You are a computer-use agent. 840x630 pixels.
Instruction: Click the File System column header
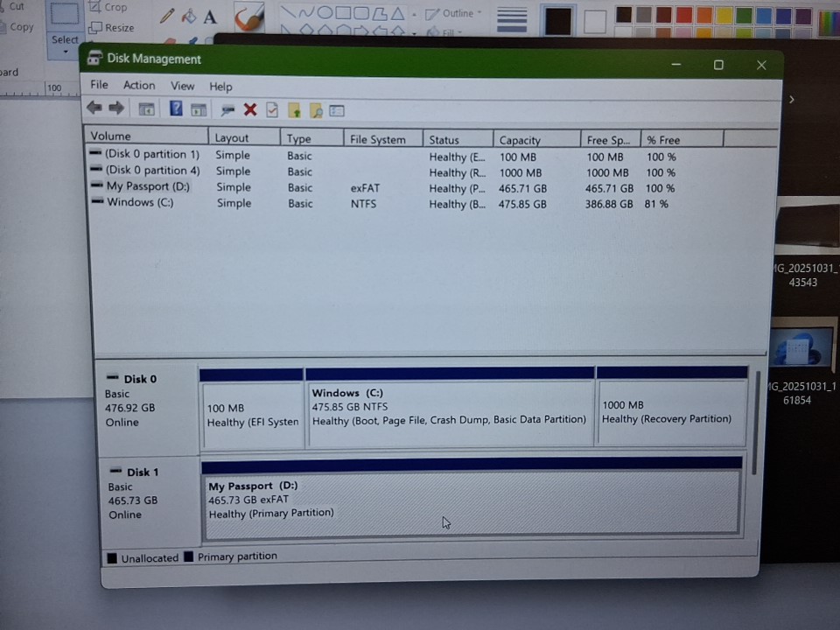click(377, 140)
